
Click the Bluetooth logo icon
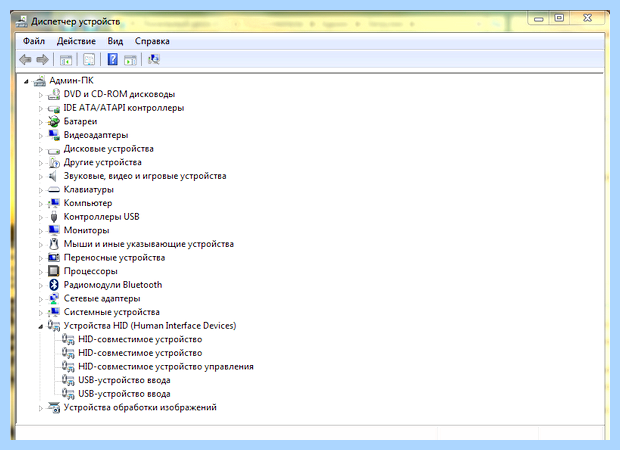54,285
